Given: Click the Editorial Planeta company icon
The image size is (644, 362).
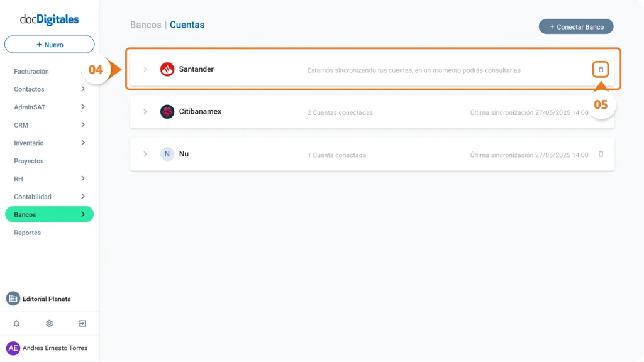Looking at the screenshot, I should click(13, 299).
